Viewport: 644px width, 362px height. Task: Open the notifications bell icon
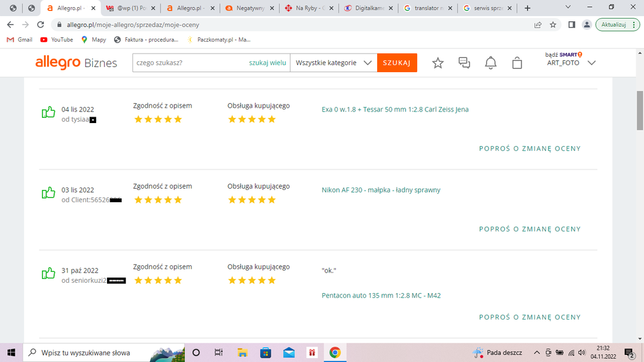tap(491, 63)
